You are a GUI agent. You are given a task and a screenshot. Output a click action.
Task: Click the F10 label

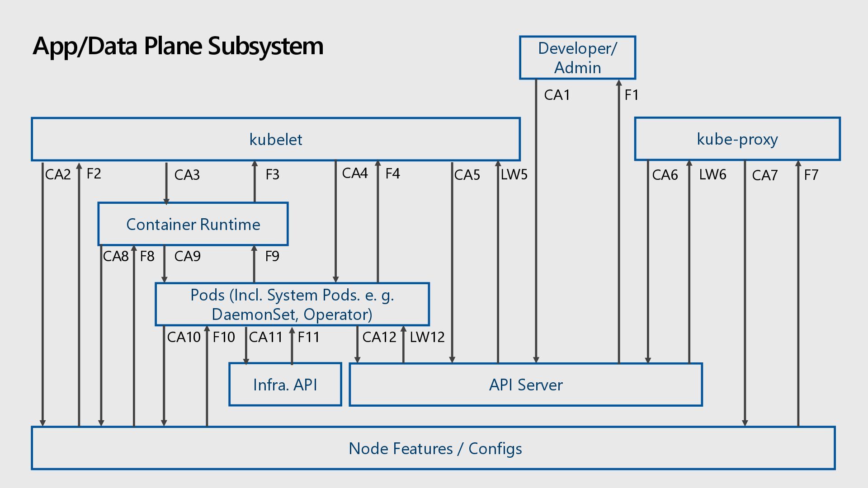click(x=224, y=337)
